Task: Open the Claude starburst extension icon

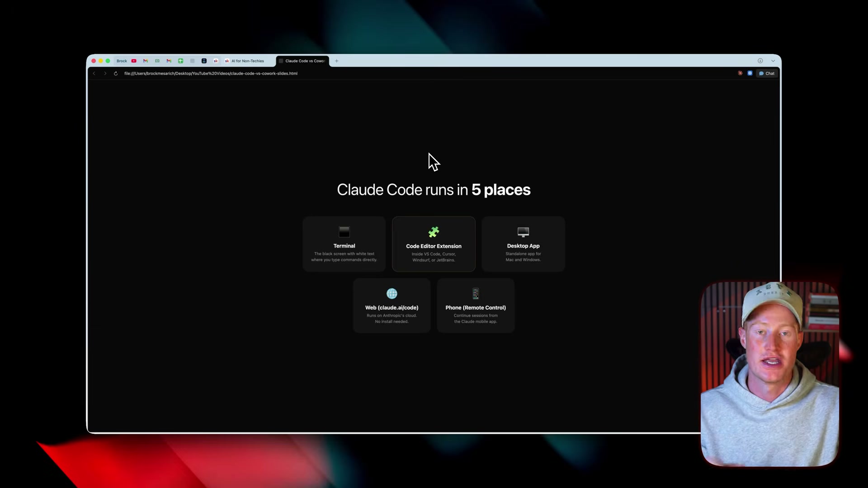Action: pos(741,73)
